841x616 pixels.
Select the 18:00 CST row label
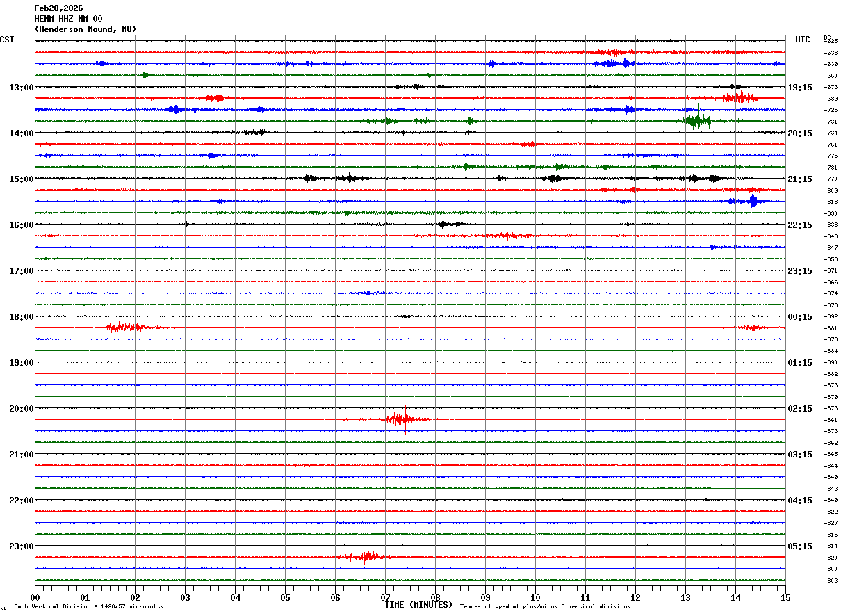click(22, 317)
